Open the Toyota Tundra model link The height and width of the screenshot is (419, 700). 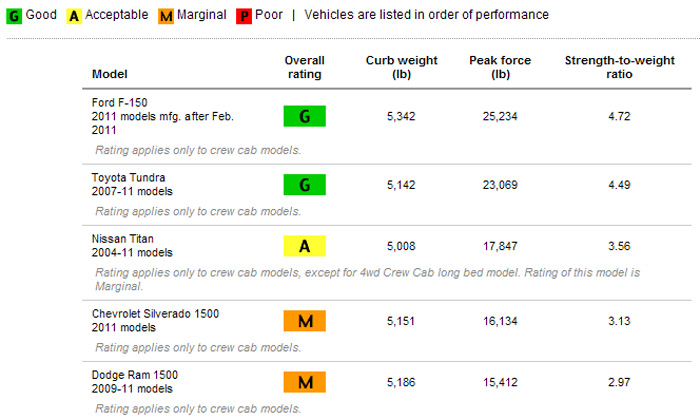(128, 178)
